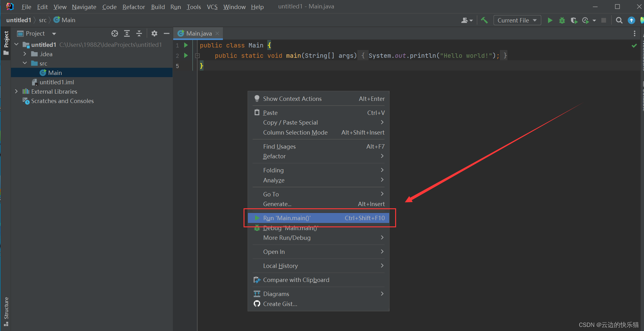
Task: Open the Help menu
Action: (257, 7)
